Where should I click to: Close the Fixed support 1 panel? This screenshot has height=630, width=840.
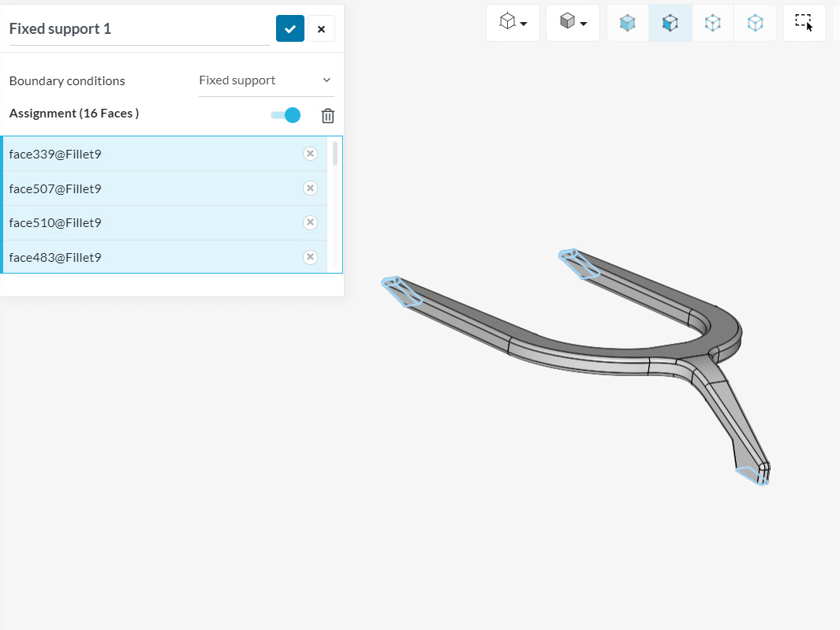tap(322, 29)
